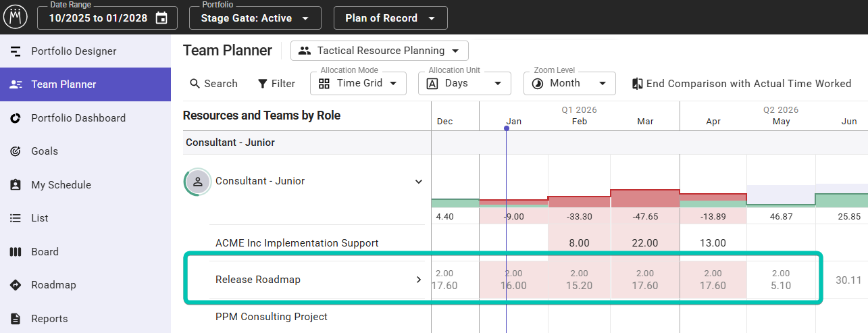Image resolution: width=868 pixels, height=333 pixels.
Task: Click the Consultant - Junior avatar icon
Action: 198,182
